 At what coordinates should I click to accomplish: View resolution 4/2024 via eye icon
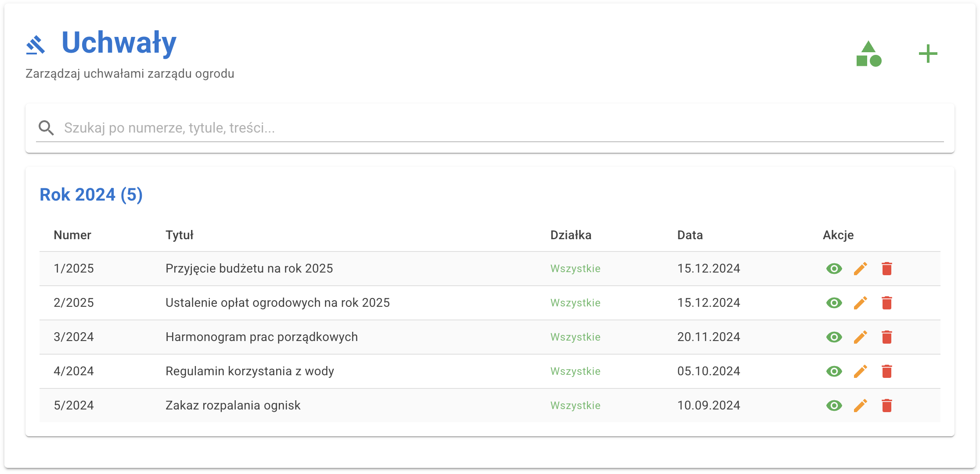(834, 371)
